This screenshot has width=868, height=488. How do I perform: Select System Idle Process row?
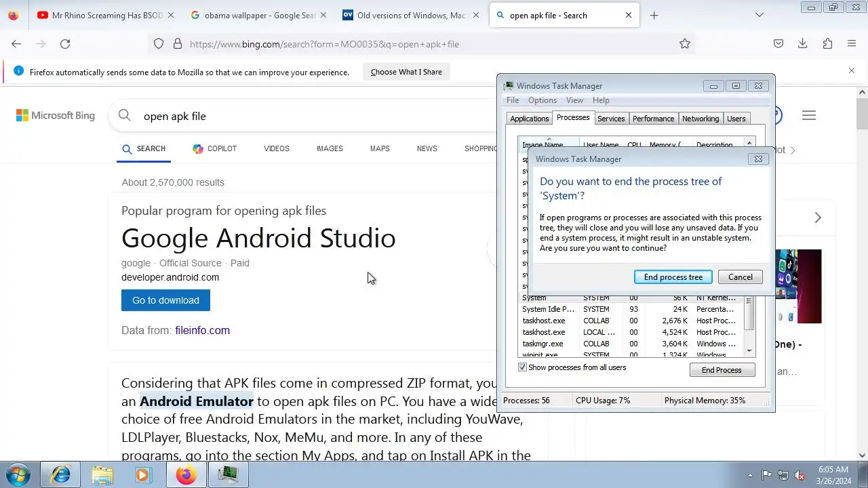click(x=632, y=309)
